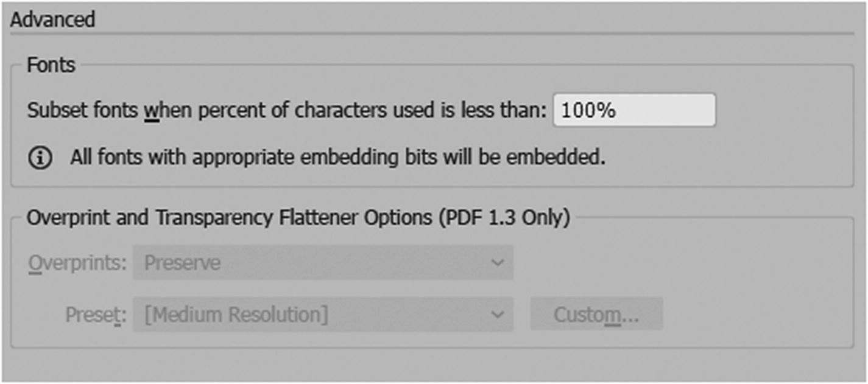Click the '100%' value text
868x384 pixels.
588,111
